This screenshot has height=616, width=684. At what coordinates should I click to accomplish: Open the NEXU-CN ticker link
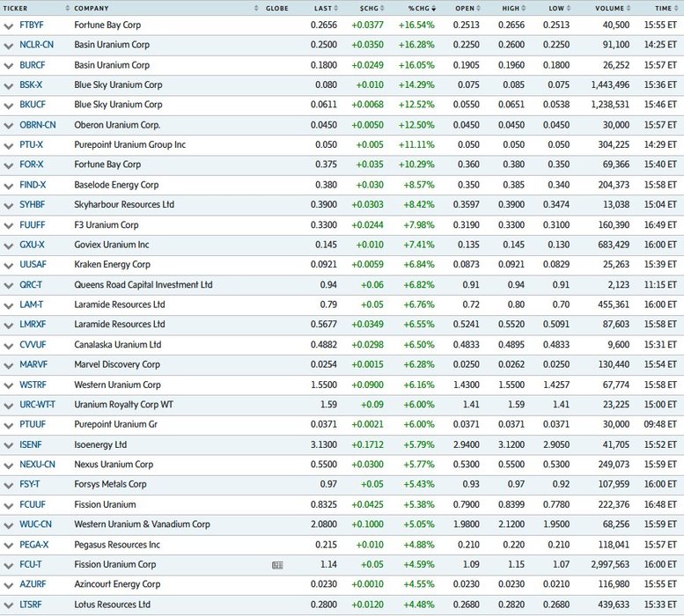37,465
